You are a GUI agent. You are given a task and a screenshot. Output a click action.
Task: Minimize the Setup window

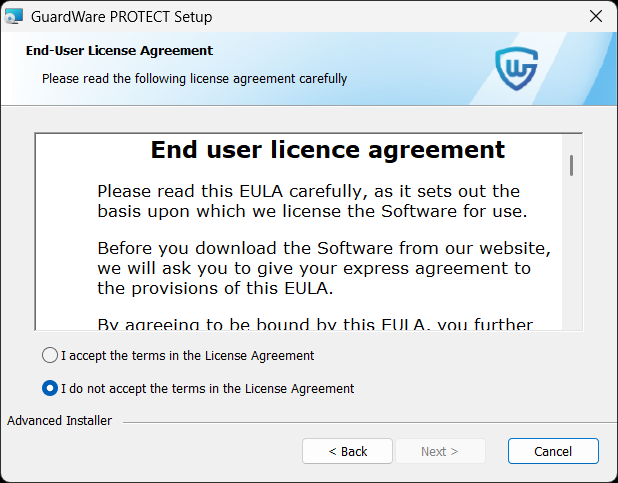(504, 17)
